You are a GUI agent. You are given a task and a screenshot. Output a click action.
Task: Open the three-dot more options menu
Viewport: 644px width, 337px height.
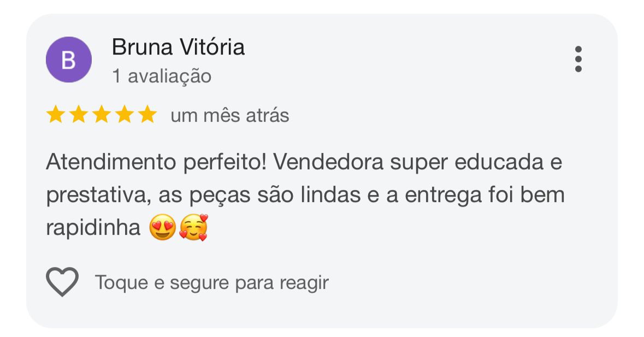578,59
